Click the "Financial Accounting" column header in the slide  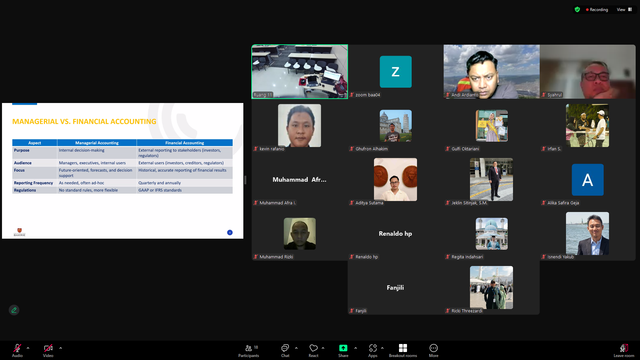click(184, 143)
